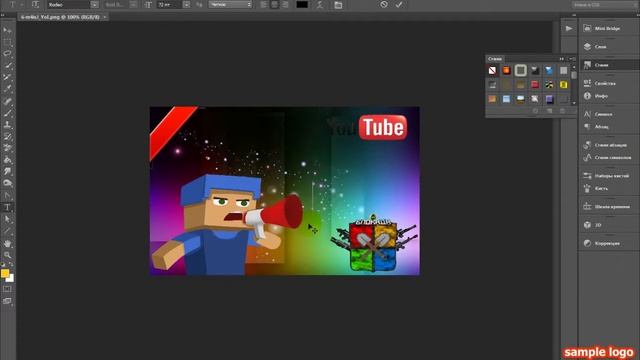Select the Rectangular Marquee tool
Viewport: 640px width, 360px height.
7,42
